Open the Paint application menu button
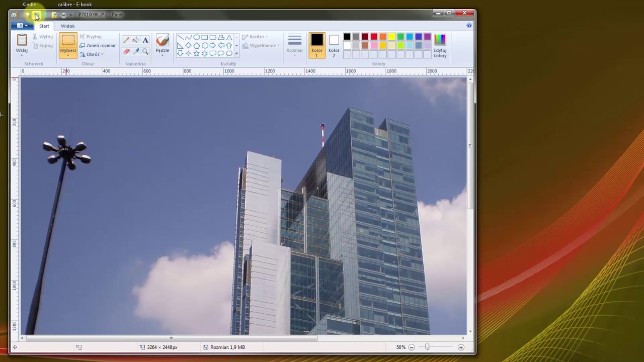The width and height of the screenshot is (644, 362). (22, 26)
